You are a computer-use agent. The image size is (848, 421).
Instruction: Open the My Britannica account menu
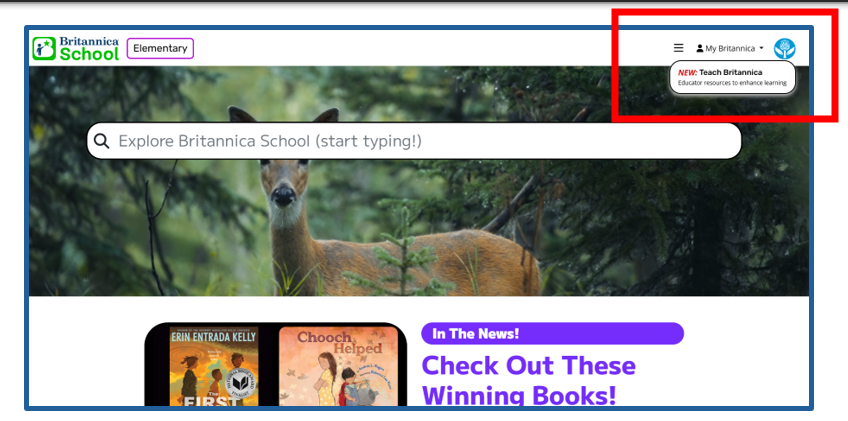[x=730, y=48]
